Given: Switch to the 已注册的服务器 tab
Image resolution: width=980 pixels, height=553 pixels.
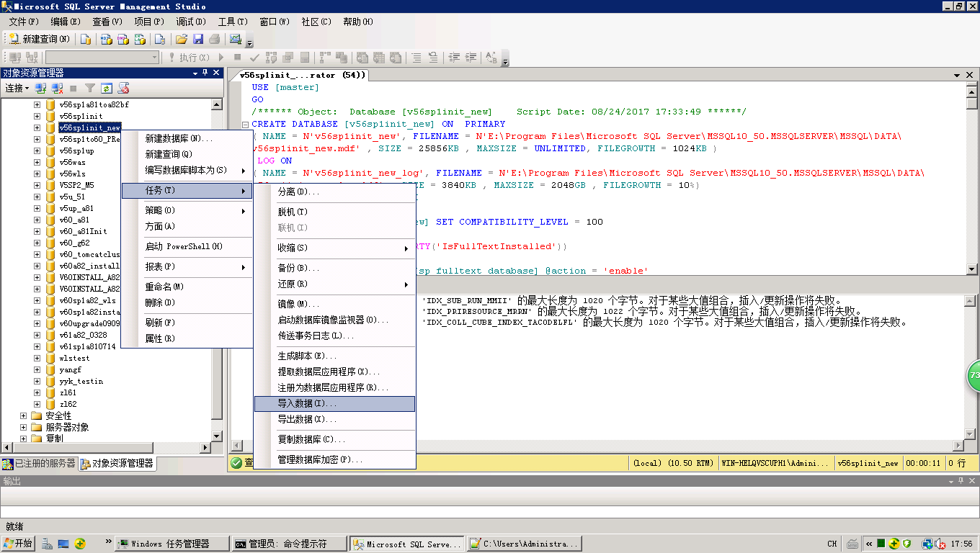Looking at the screenshot, I should [x=39, y=463].
